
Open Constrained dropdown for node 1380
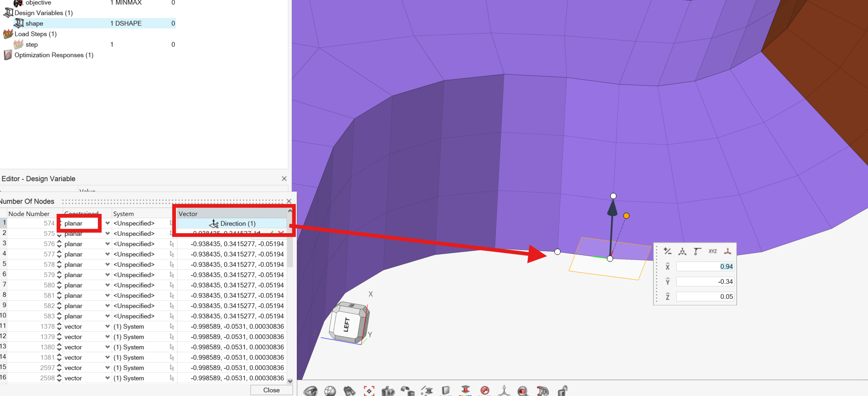point(107,347)
